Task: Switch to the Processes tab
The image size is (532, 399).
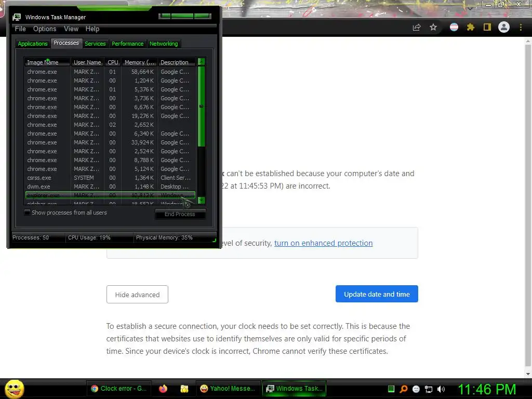Action: [66, 43]
